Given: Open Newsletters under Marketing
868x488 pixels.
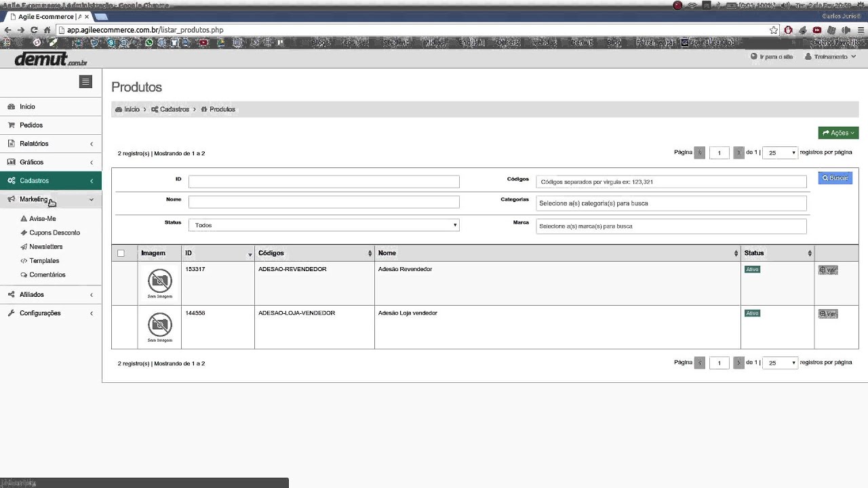Looking at the screenshot, I should tap(45, 247).
